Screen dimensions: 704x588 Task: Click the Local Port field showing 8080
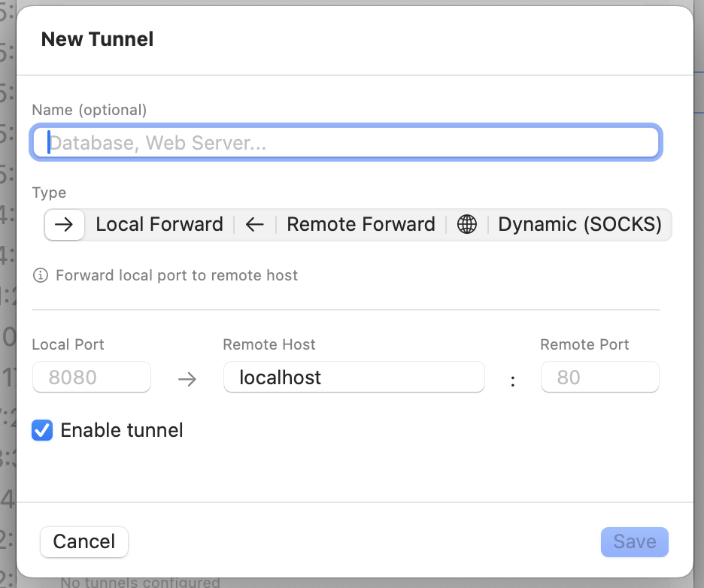91,377
